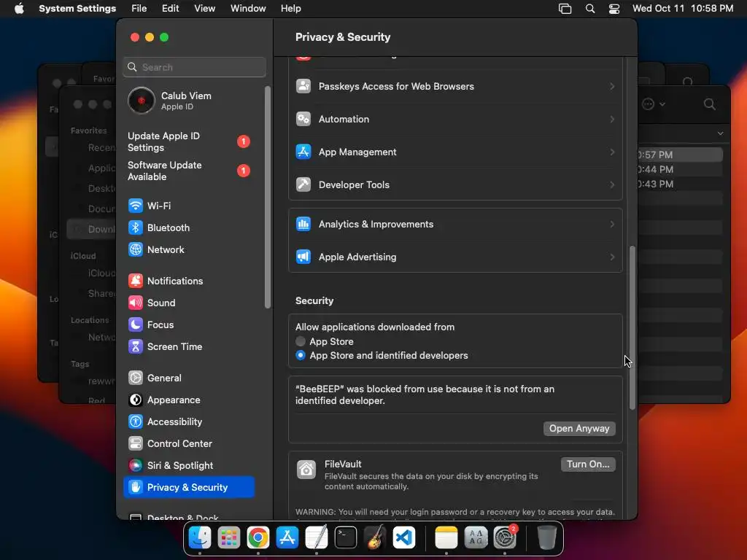Open Font Book from the Dock
Screen dimensions: 747x560
tap(476, 537)
